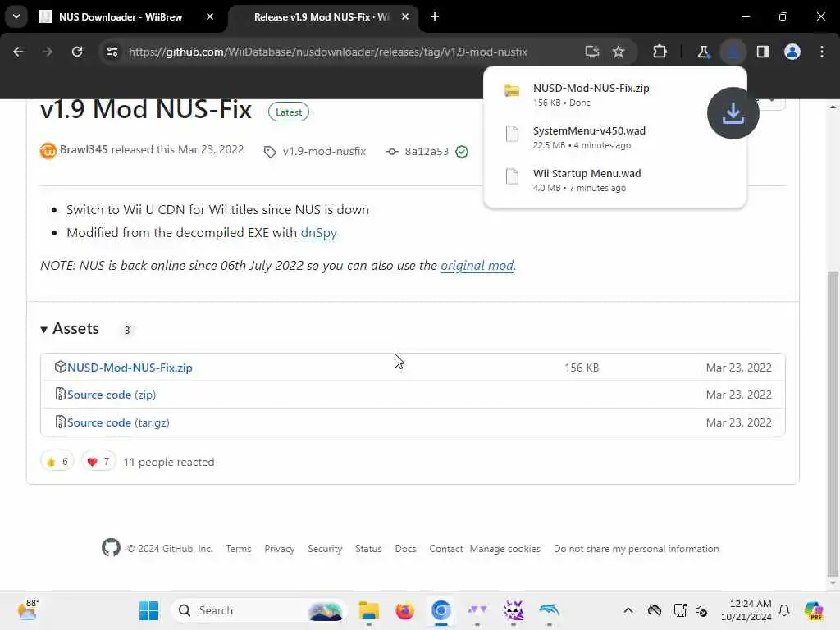Open the Extensions puzzle icon
The width and height of the screenshot is (840, 630).
[x=660, y=52]
